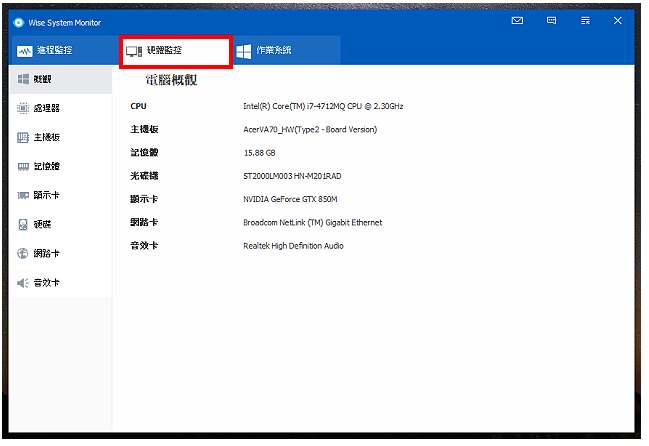649x446 pixels.
Task: Click the network globe icon in sidebar
Action: pos(23,253)
